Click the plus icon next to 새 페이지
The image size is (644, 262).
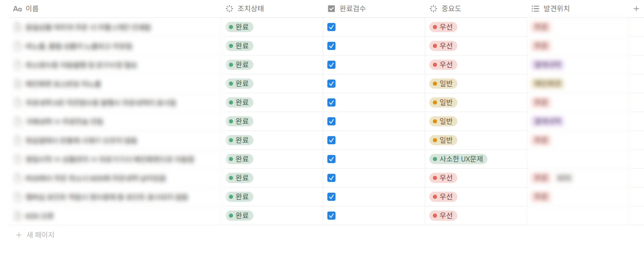19,235
